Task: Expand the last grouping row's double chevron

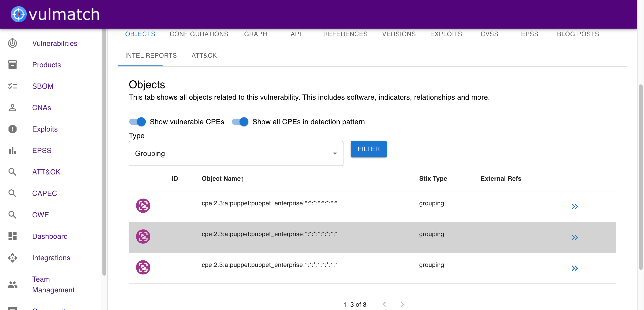Action: (x=574, y=268)
